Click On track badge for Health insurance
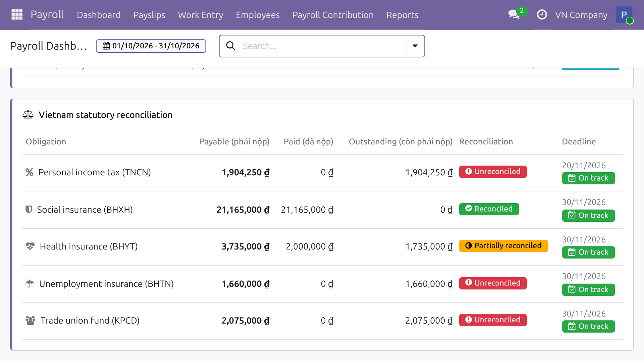The height and width of the screenshot is (361, 644). click(588, 252)
